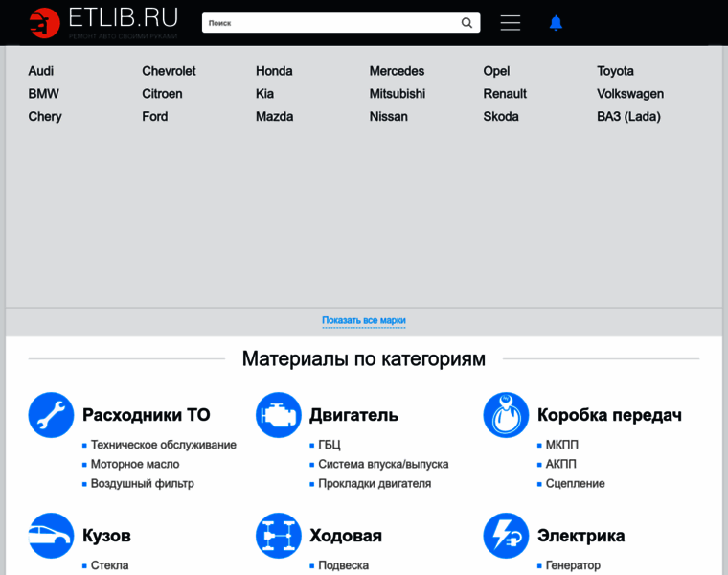Open the Коробка передач category heading
The width and height of the screenshot is (728, 575).
(x=609, y=415)
